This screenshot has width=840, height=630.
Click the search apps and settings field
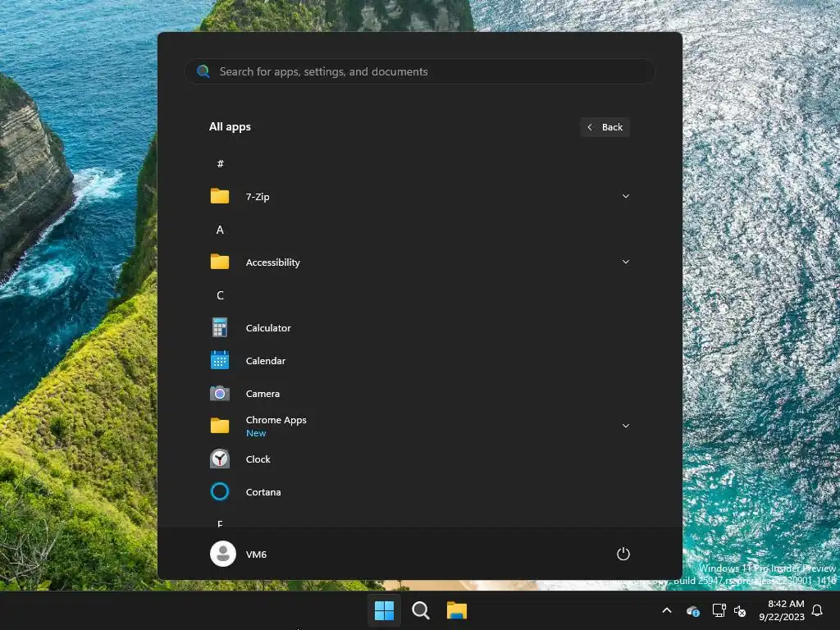420,71
